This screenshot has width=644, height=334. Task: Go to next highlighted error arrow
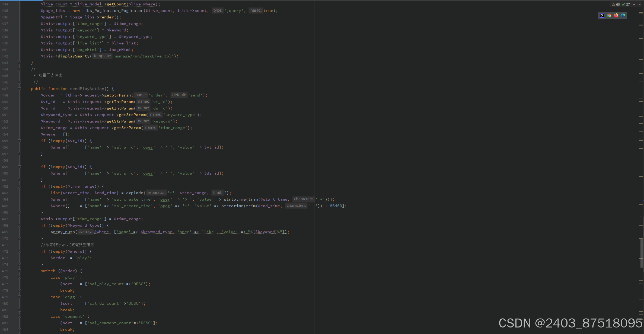[639, 4]
